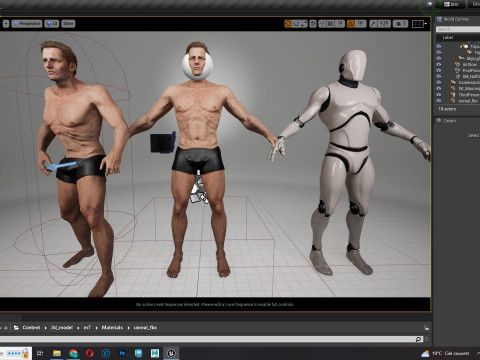The image size is (480, 360).
Task: Select the scale transform mode
Action: point(304,24)
